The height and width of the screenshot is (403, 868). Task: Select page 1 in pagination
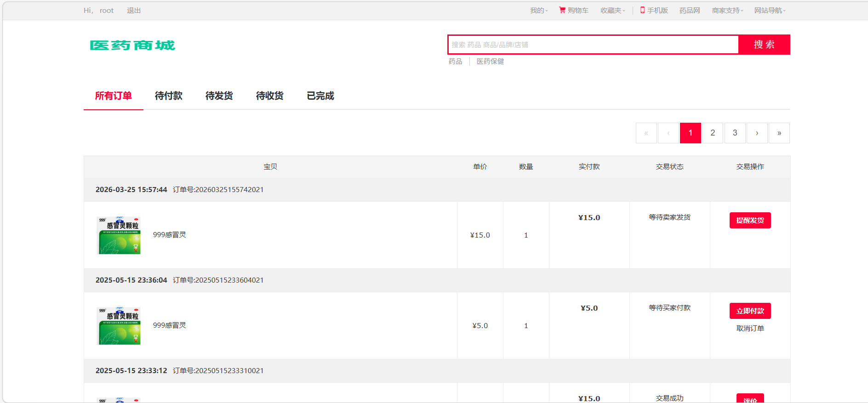click(691, 133)
